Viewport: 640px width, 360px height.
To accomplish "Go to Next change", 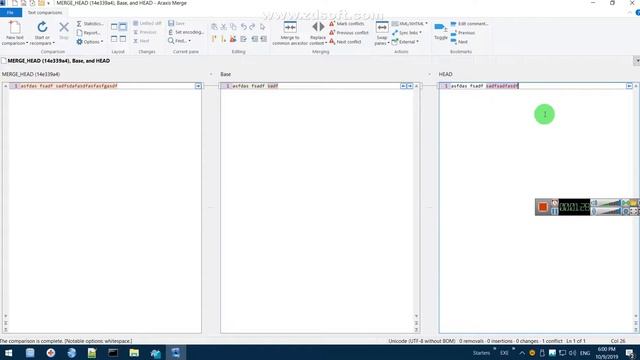I will [x=141, y=41].
